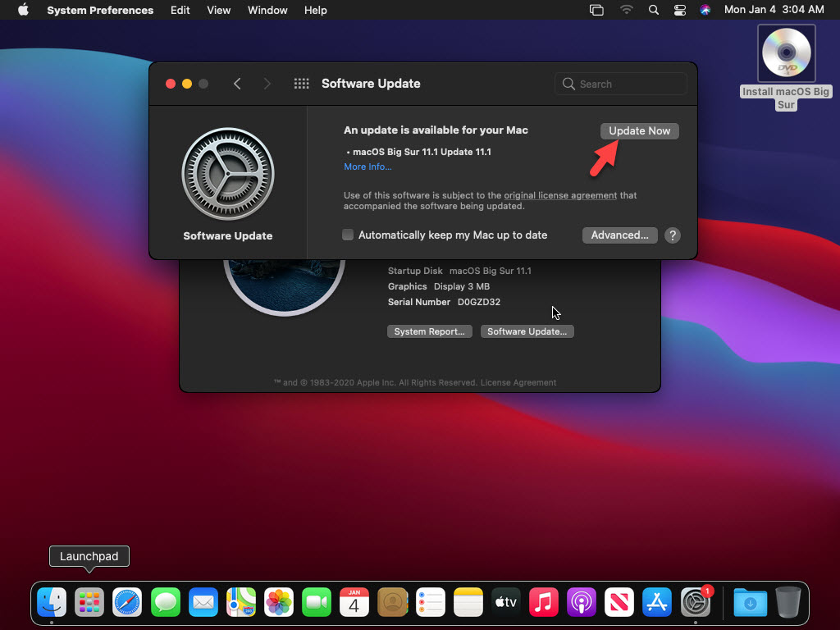Open Control Center in menu bar
The height and width of the screenshot is (630, 840).
pos(680,10)
